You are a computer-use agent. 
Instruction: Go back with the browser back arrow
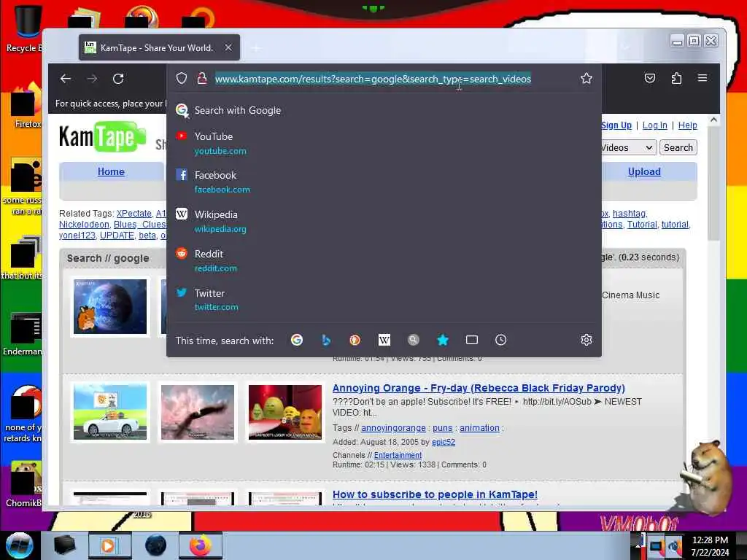[x=66, y=79]
